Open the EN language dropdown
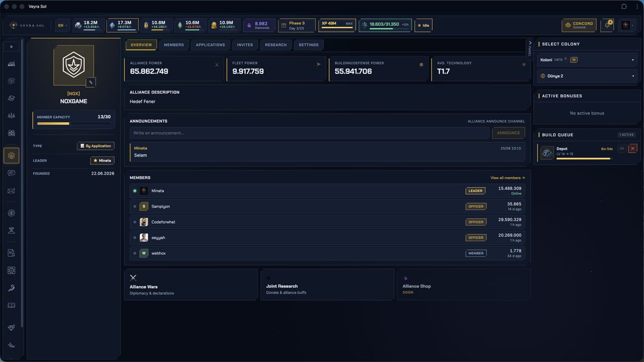The height and width of the screenshot is (362, 644). coord(62,25)
